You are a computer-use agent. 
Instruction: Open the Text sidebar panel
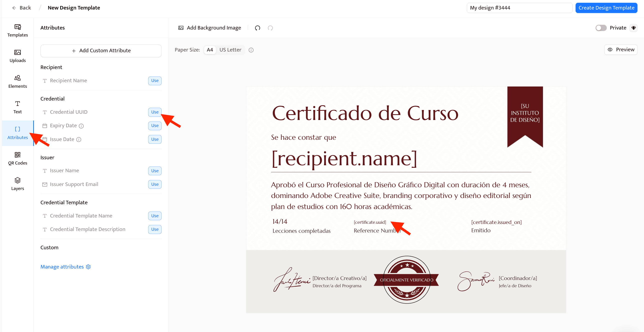click(x=17, y=107)
